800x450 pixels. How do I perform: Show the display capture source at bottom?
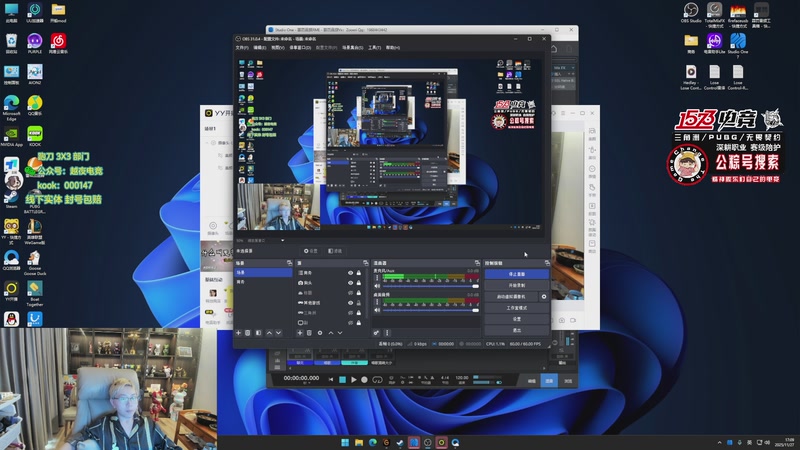point(351,322)
